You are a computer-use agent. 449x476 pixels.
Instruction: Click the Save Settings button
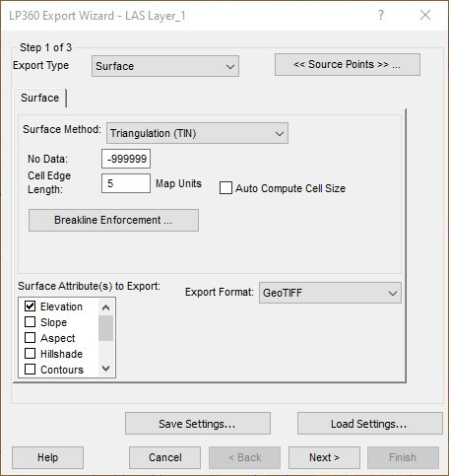[198, 424]
